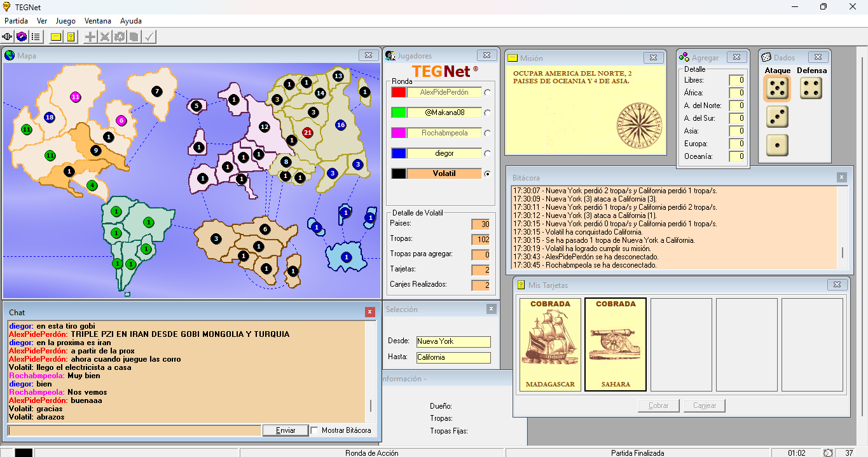The height and width of the screenshot is (457, 868).
Task: Click the grayed gear-shaped toolbar icon
Action: pyautogui.click(x=119, y=37)
